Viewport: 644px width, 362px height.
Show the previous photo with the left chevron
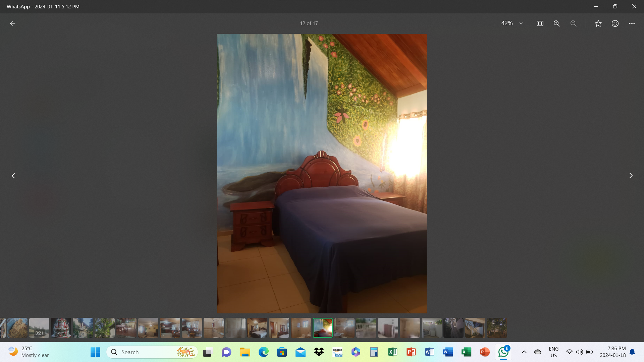point(13,176)
